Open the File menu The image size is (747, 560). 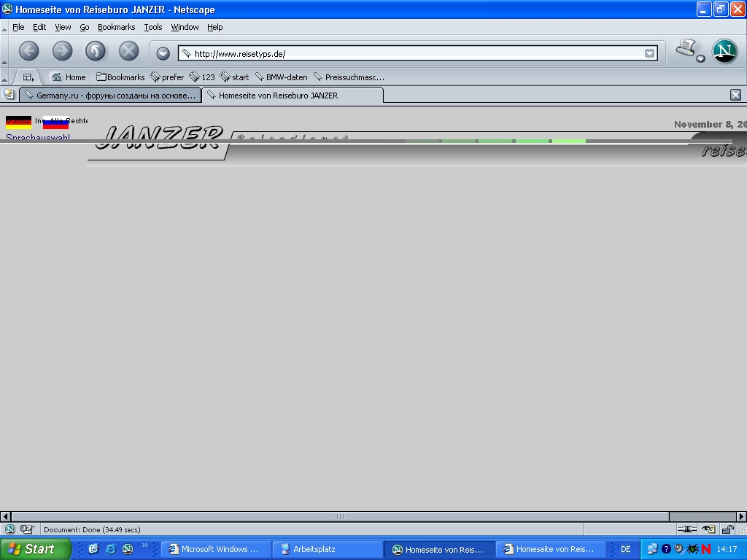click(x=18, y=27)
